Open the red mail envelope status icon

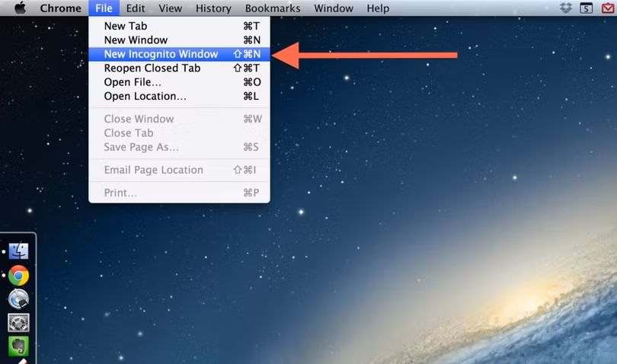609,8
